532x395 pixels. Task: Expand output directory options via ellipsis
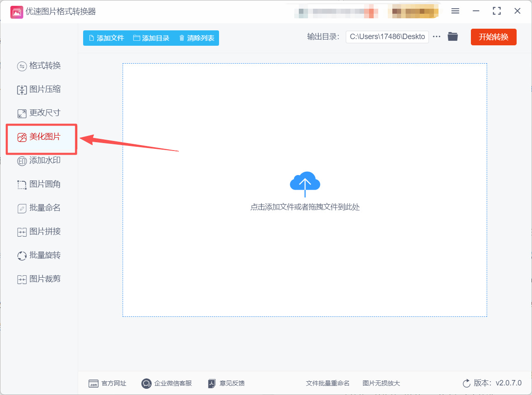436,37
